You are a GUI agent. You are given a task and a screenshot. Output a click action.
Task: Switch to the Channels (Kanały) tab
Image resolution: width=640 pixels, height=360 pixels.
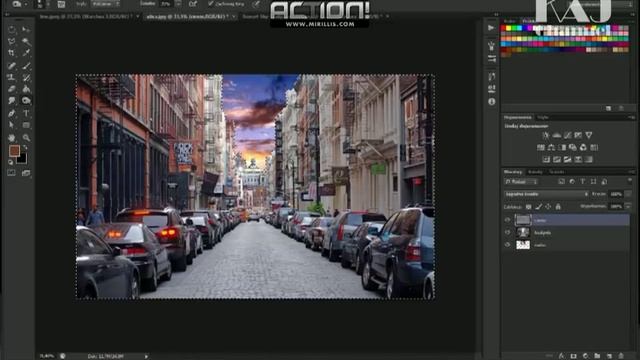click(x=535, y=172)
